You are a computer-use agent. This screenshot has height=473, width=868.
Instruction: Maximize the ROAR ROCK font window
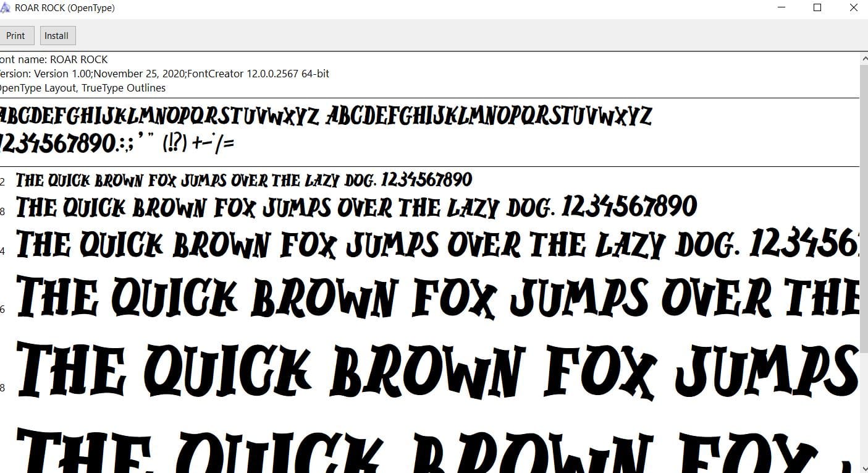coord(817,8)
